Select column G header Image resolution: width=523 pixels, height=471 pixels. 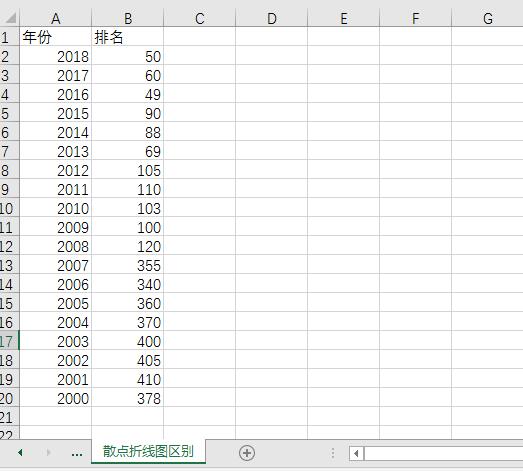point(487,18)
